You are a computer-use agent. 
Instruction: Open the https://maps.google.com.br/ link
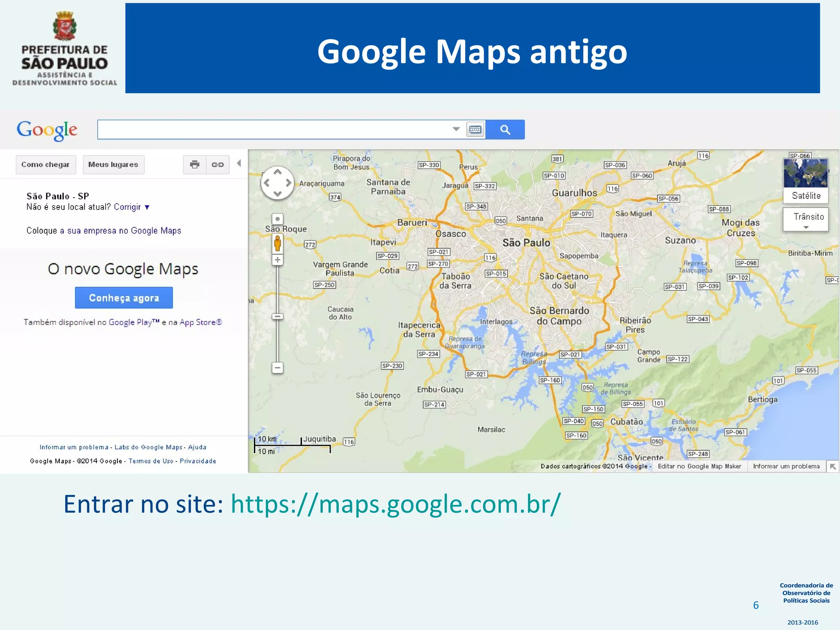(395, 504)
